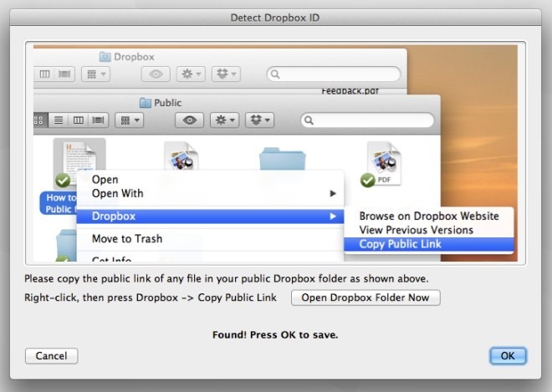Switch to Cover Flow view in Dropbox window
Viewport: 552px width, 392px height.
click(x=64, y=74)
